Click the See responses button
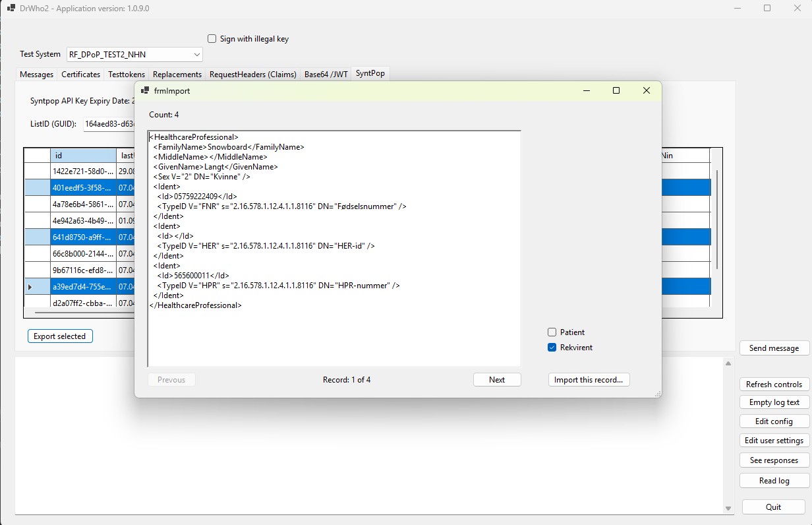The height and width of the screenshot is (525, 812). pyautogui.click(x=774, y=460)
